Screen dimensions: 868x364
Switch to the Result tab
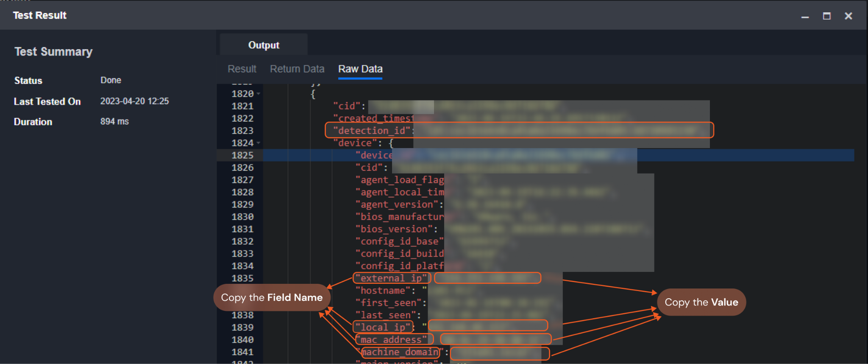pyautogui.click(x=242, y=69)
